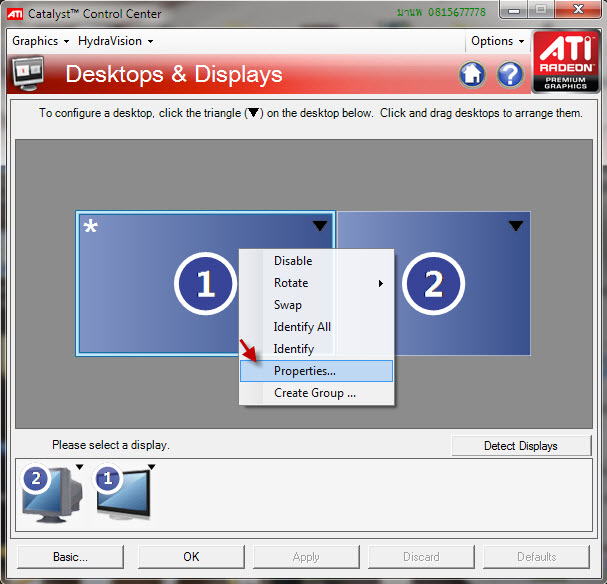Choose Disable from the context menu
This screenshot has height=584, width=607.
[316, 261]
